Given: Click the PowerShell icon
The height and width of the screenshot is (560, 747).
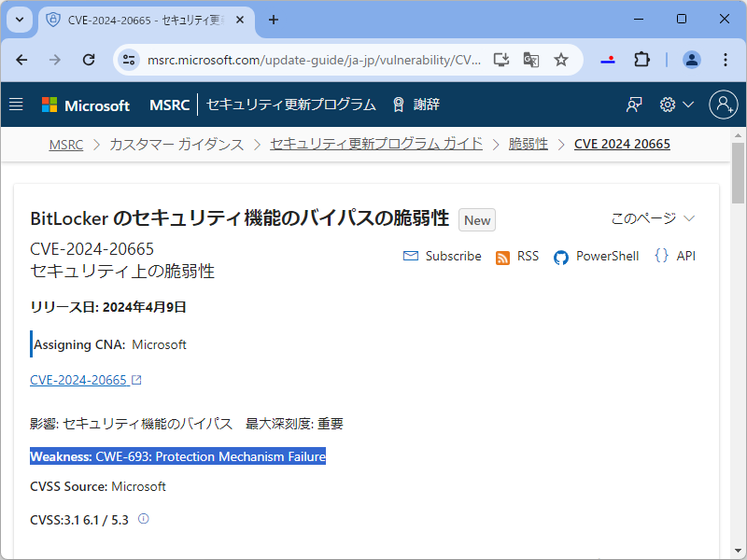Looking at the screenshot, I should (x=560, y=255).
